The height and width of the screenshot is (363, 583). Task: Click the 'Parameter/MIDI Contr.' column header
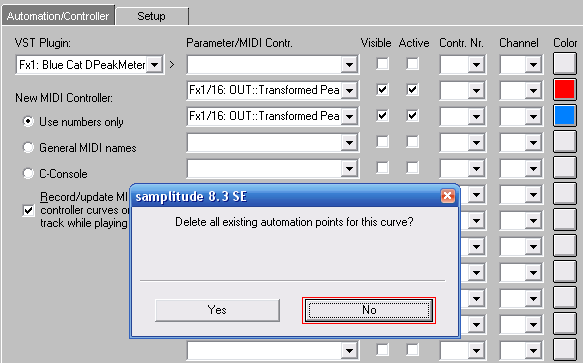(x=239, y=43)
